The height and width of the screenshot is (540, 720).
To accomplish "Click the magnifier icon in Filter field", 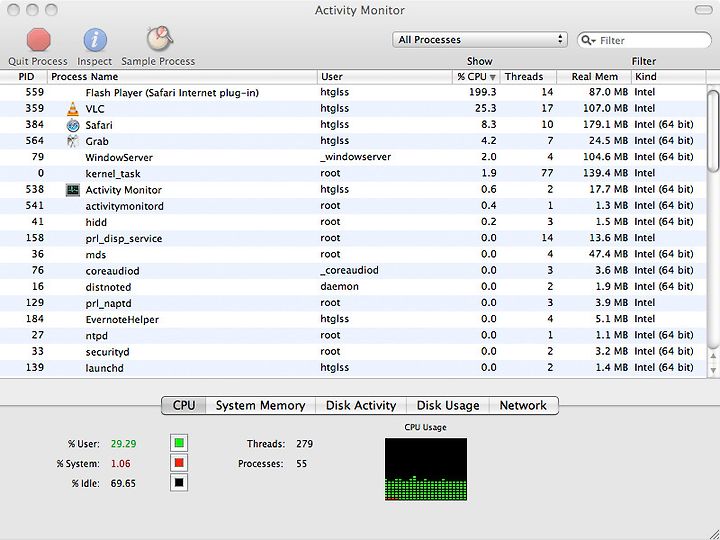I will pyautogui.click(x=588, y=40).
